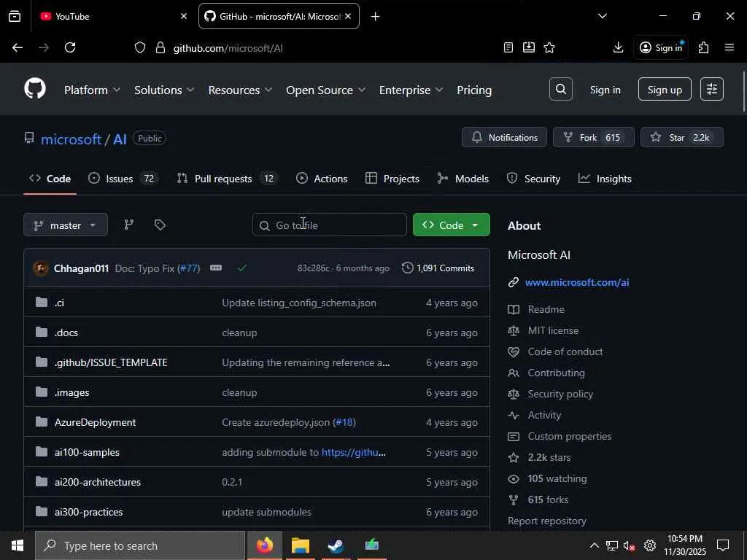Expand the Enterprise menu

pyautogui.click(x=411, y=90)
